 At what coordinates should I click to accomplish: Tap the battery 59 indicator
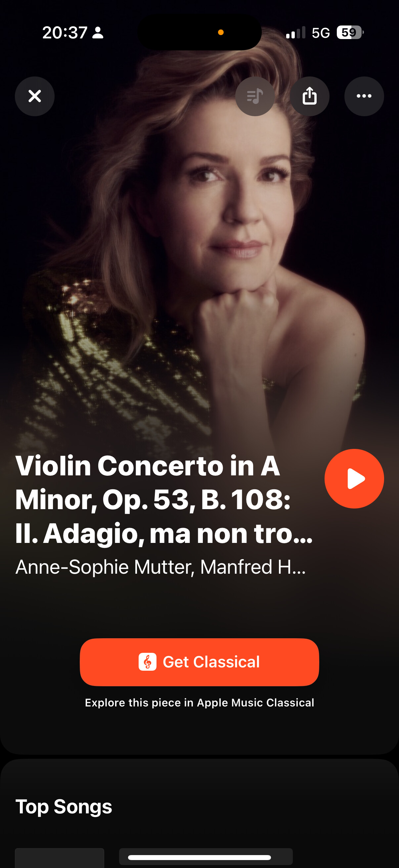click(x=350, y=32)
